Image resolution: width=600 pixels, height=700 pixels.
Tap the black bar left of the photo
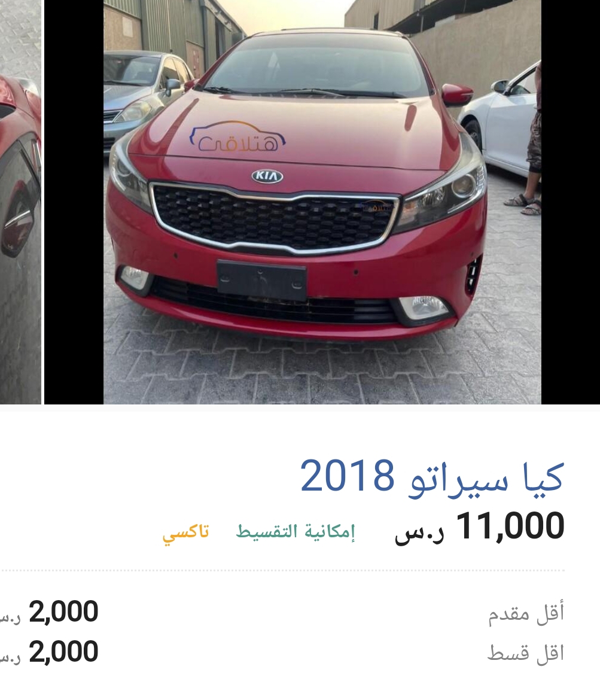74,202
